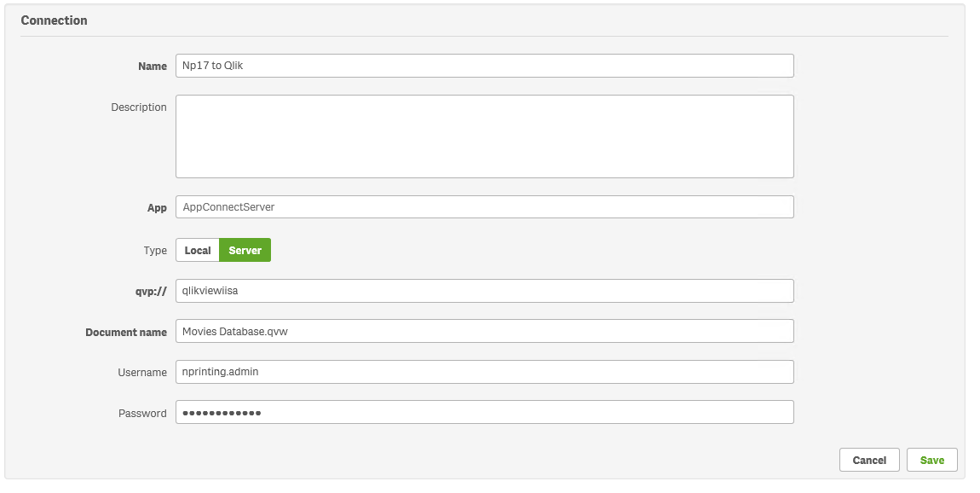Select the Server connection type
The width and height of the screenshot is (980, 493).
pyautogui.click(x=245, y=251)
